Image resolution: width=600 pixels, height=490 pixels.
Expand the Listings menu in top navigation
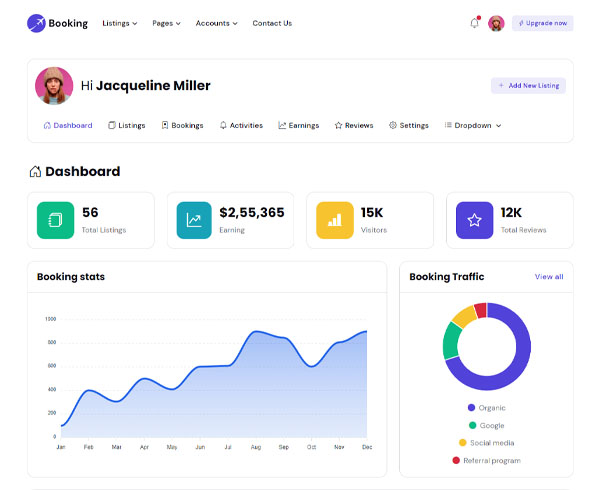pos(120,23)
